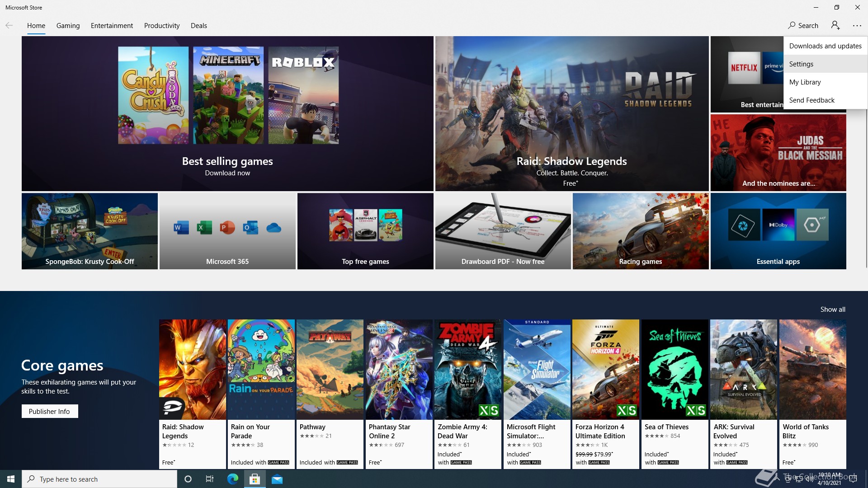Open Forza Horizon 4 Ultimate Edition card
868x488 pixels.
tap(606, 394)
